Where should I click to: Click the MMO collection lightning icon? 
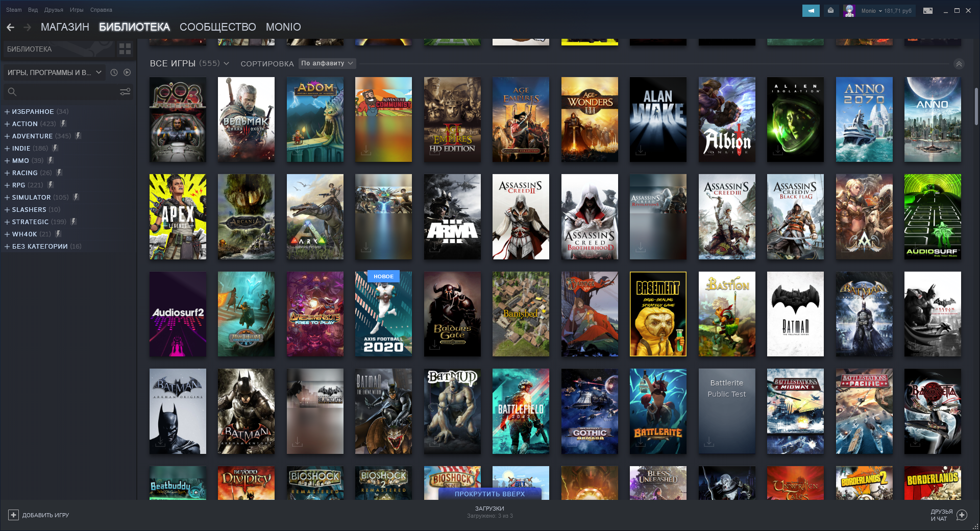coord(51,160)
